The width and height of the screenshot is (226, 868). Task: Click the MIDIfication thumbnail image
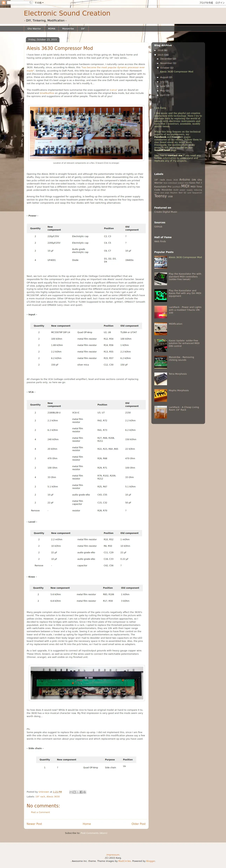tap(161, 329)
